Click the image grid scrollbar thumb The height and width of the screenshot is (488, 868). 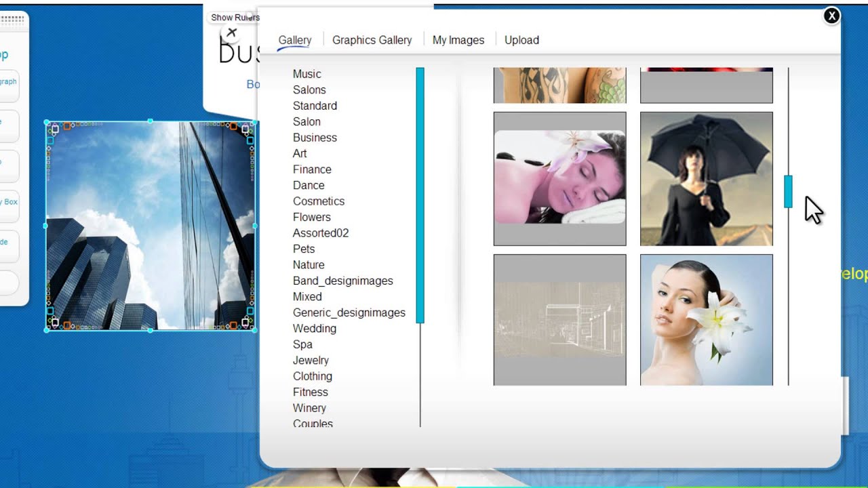pos(788,191)
